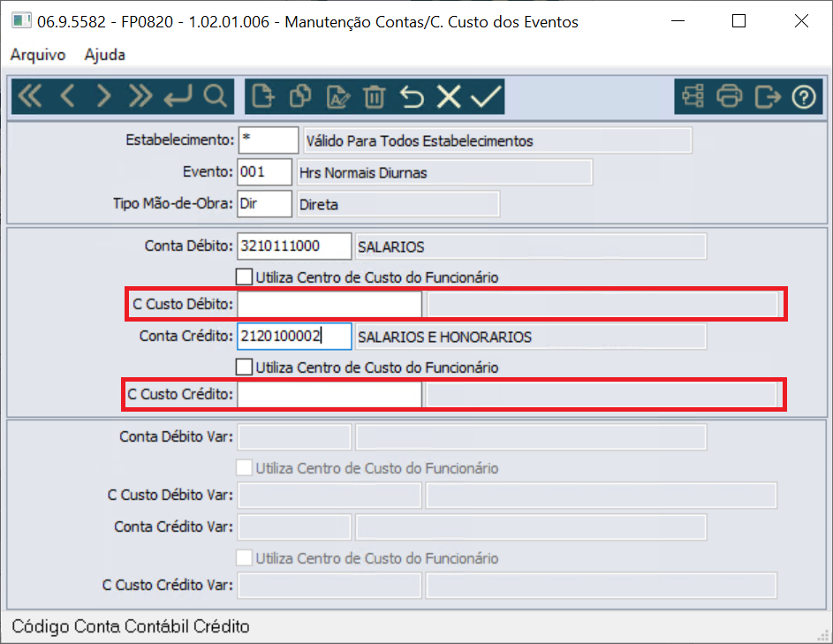Viewport: 833px width, 644px height.
Task: Click C Custo Crédito description box
Action: click(602, 395)
